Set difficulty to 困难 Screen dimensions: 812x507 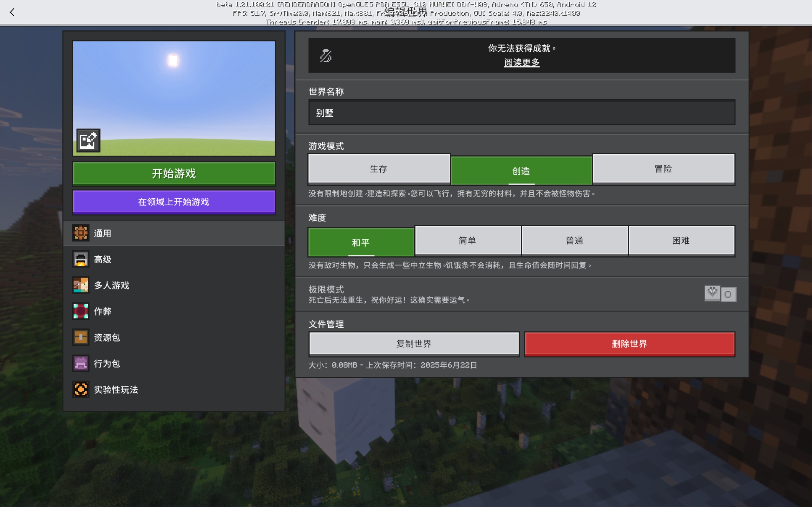pyautogui.click(x=681, y=241)
